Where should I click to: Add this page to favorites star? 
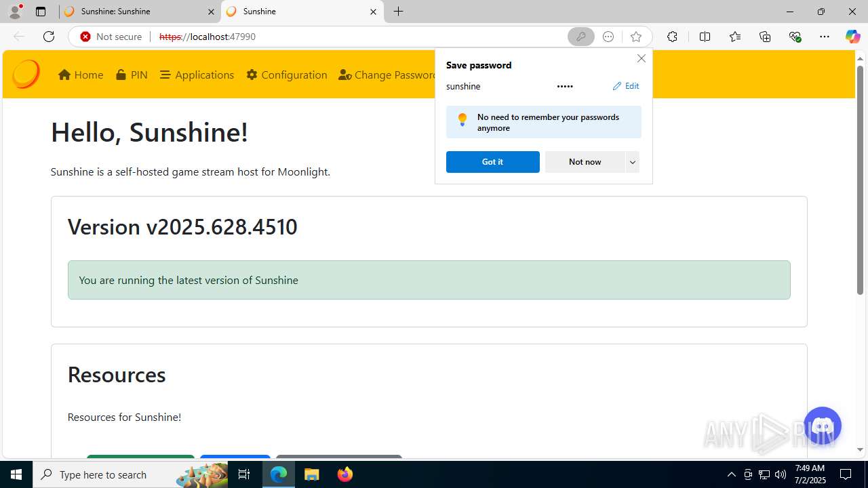point(635,37)
